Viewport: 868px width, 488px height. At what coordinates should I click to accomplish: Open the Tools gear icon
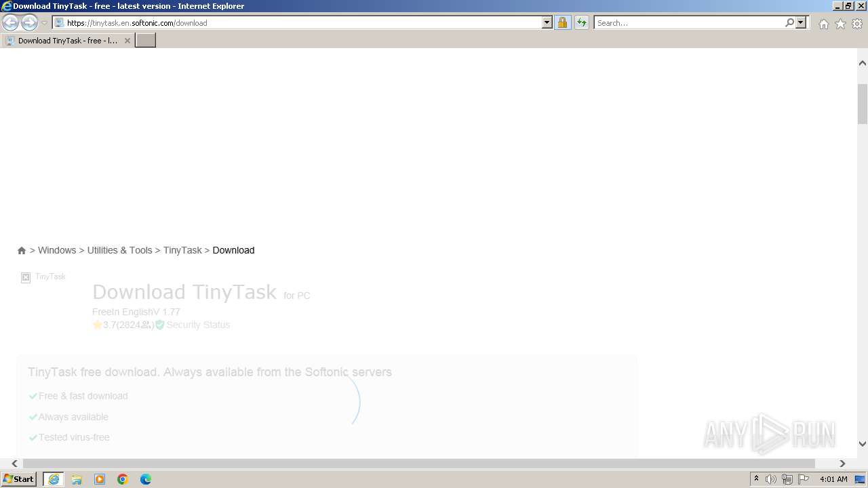[x=857, y=24]
